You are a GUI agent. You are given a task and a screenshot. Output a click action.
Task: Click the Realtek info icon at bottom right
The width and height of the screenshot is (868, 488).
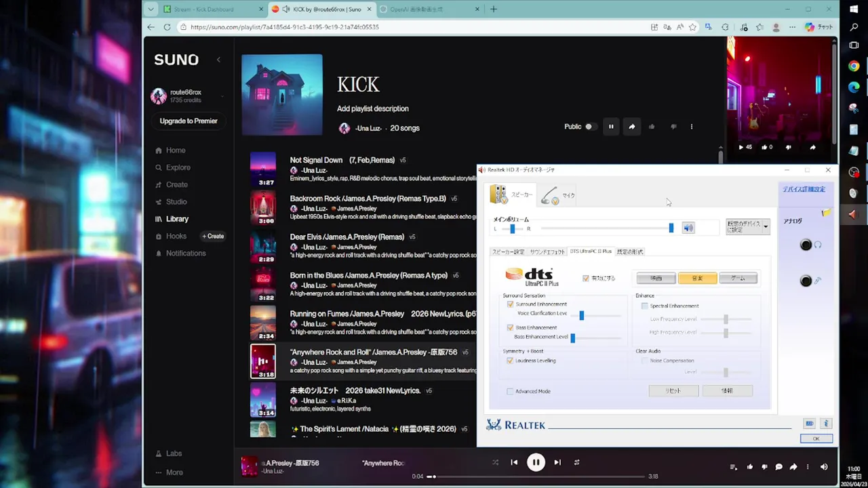[x=825, y=424]
